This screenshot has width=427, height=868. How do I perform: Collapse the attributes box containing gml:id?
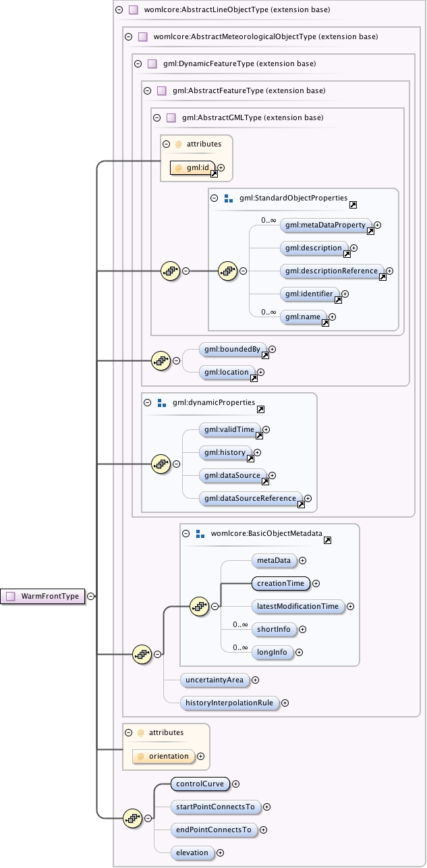[167, 144]
